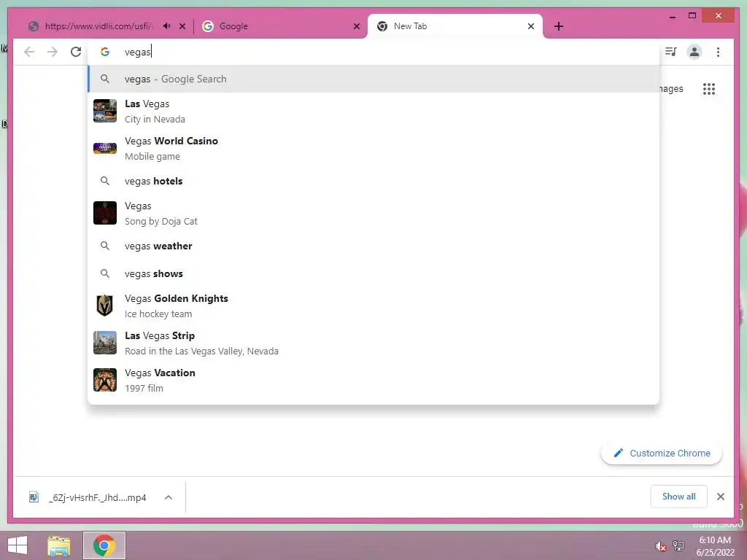This screenshot has width=747, height=560.
Task: Click the Vegas Vacation film thumbnail
Action: 105,380
